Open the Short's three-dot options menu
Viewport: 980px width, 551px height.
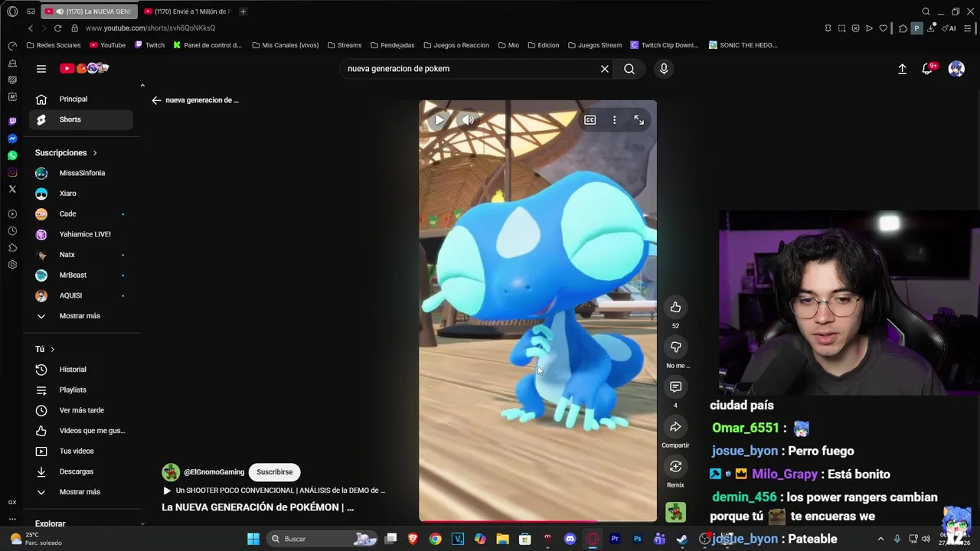click(614, 120)
